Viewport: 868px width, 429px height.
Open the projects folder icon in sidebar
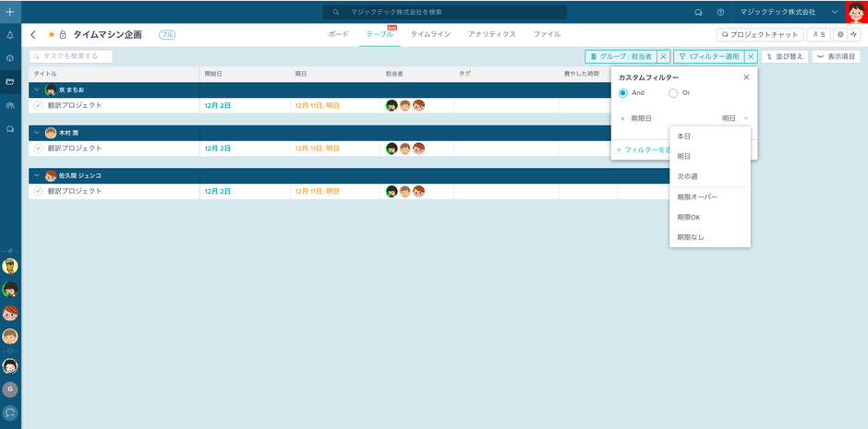pyautogui.click(x=10, y=82)
